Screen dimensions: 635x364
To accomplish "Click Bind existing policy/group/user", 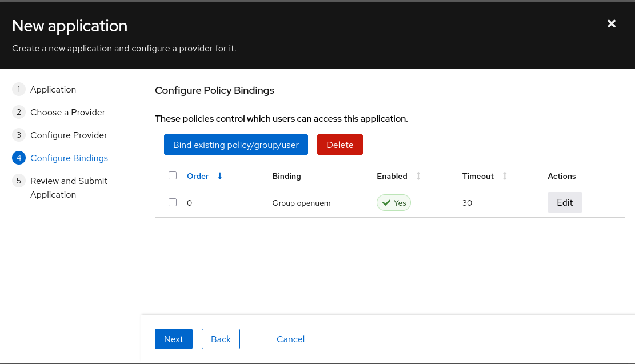I will [x=236, y=145].
